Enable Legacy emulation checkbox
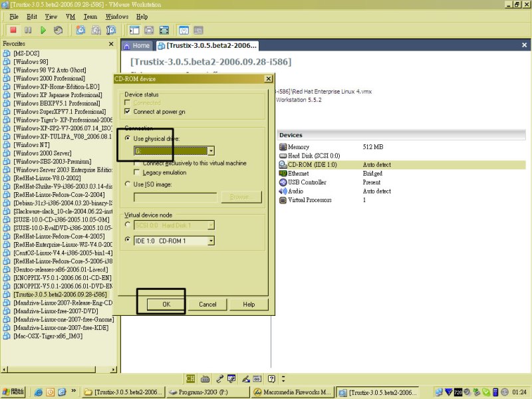The width and height of the screenshot is (532, 399). tap(136, 172)
